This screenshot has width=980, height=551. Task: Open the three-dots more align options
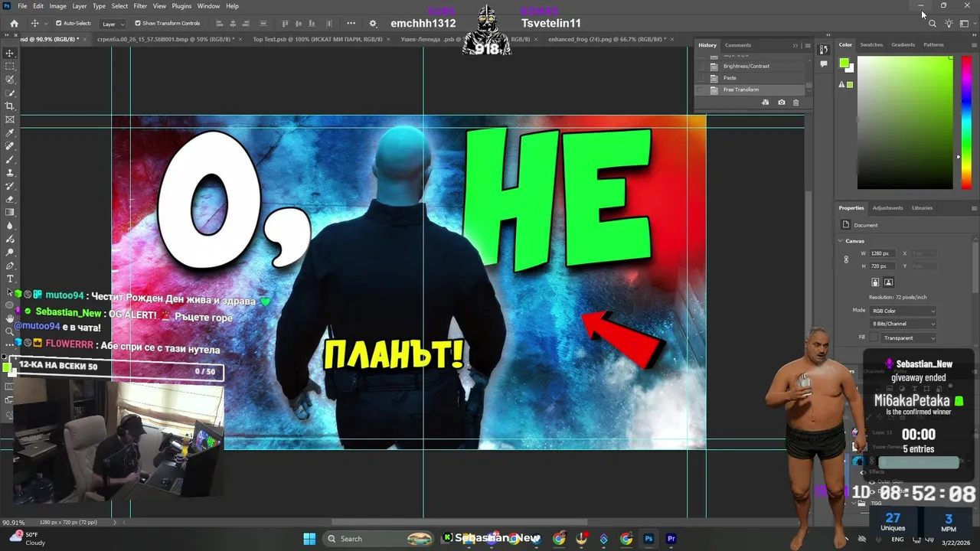[351, 24]
